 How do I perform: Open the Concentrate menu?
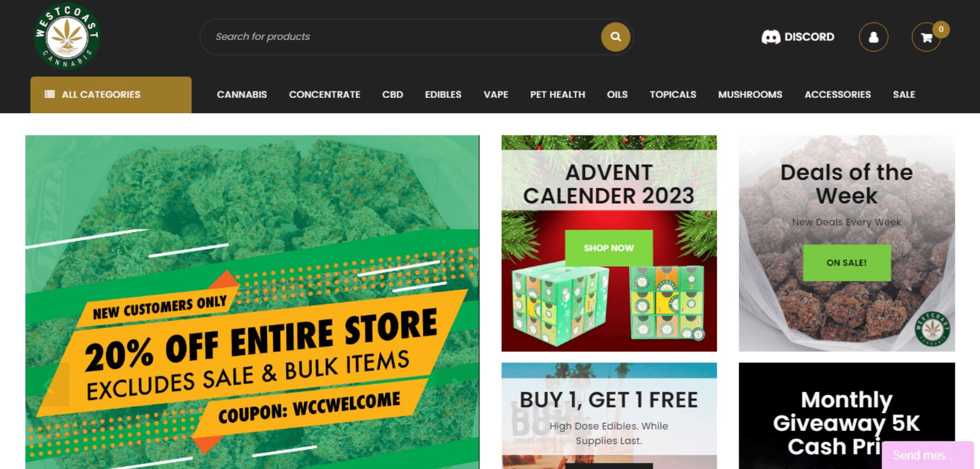[x=324, y=94]
